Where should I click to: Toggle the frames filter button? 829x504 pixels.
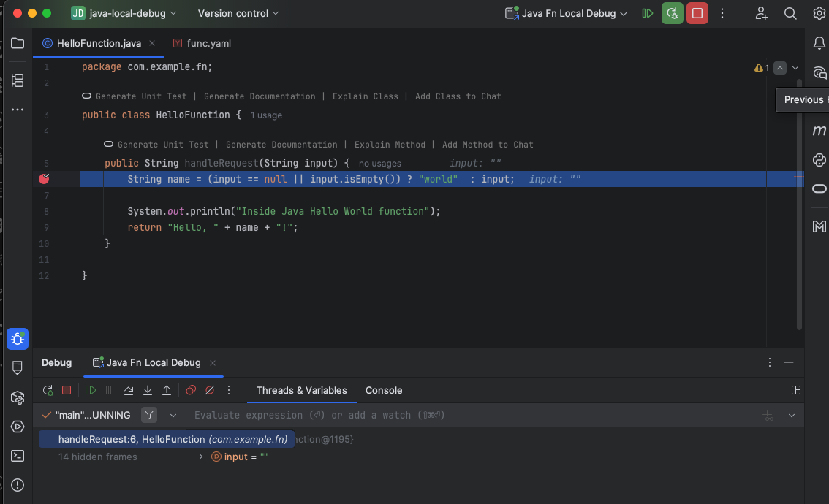click(x=149, y=415)
